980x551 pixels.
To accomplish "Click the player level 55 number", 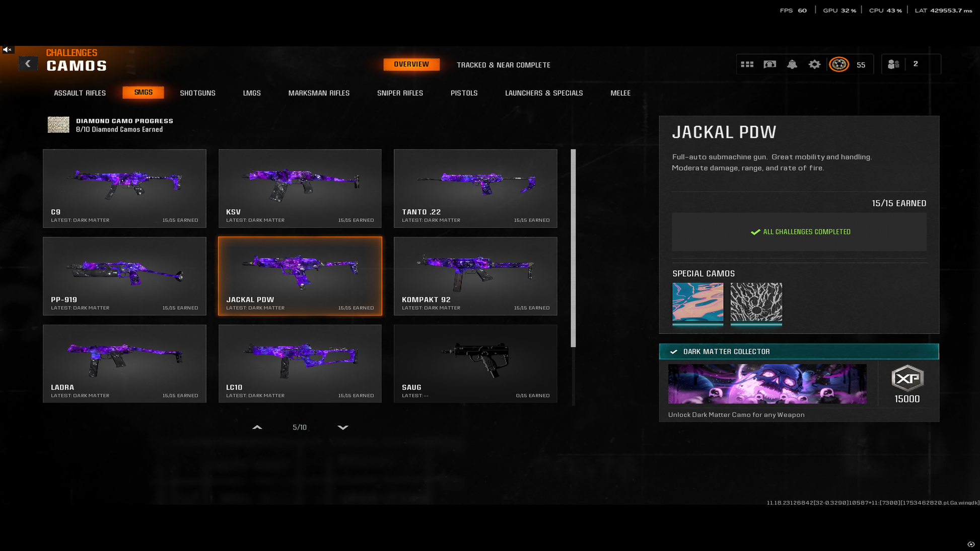I will pyautogui.click(x=861, y=65).
